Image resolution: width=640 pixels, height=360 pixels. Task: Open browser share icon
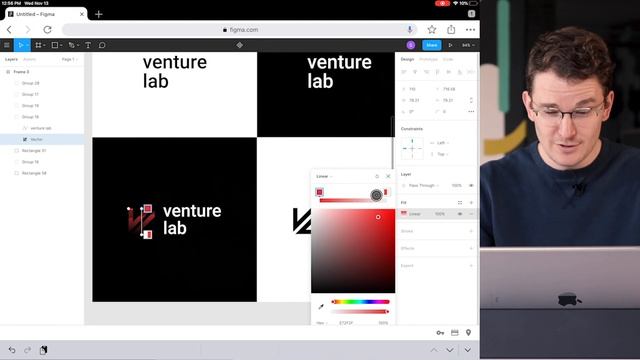[x=451, y=29]
